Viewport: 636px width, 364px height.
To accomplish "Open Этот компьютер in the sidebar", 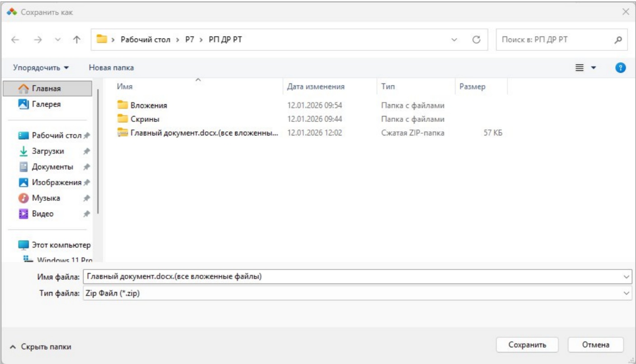I will coord(61,245).
